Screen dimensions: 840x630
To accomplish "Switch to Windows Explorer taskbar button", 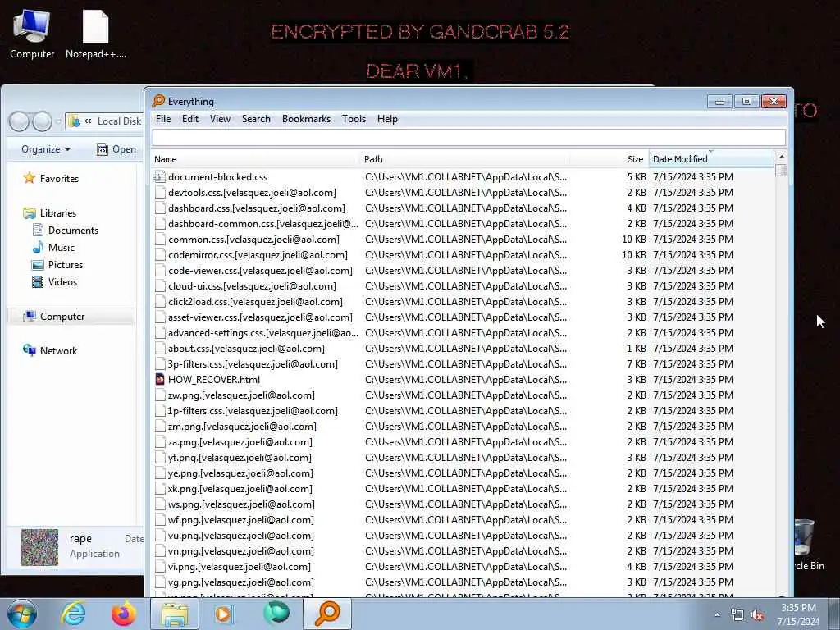I will [175, 614].
